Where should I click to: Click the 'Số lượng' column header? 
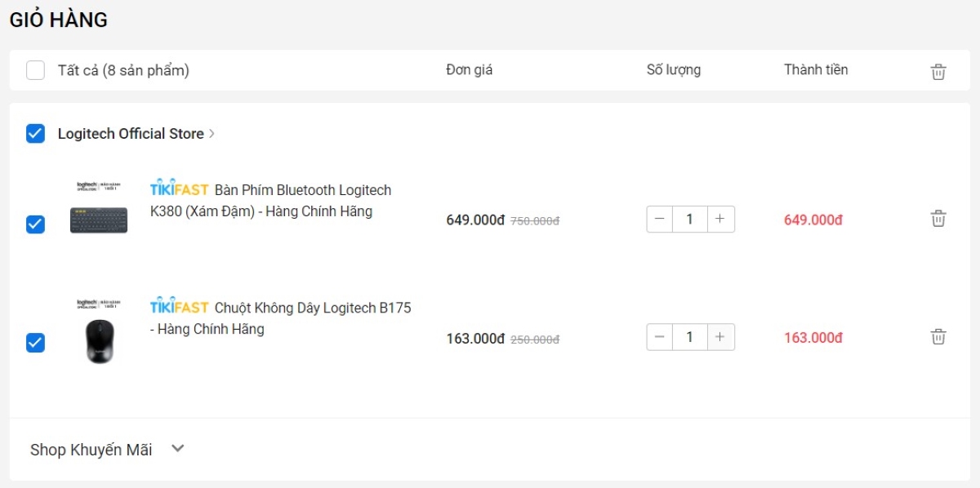(x=674, y=70)
